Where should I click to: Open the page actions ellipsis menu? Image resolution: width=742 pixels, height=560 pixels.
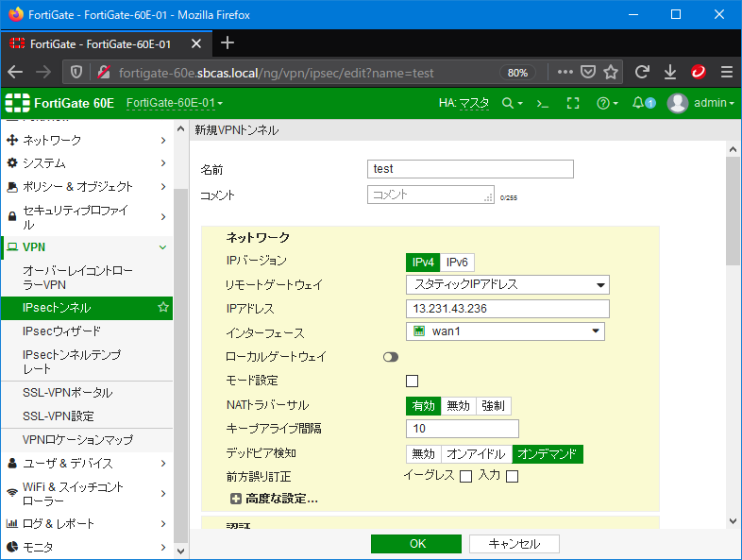point(565,73)
